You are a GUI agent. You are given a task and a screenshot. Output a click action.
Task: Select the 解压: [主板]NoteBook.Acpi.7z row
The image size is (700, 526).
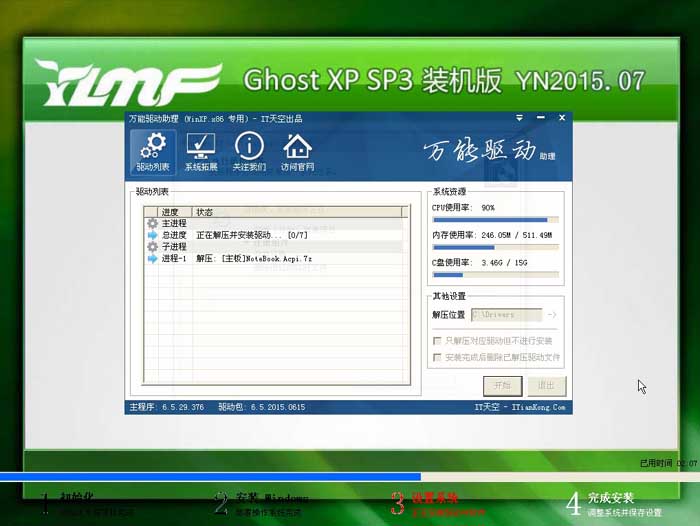[275, 259]
